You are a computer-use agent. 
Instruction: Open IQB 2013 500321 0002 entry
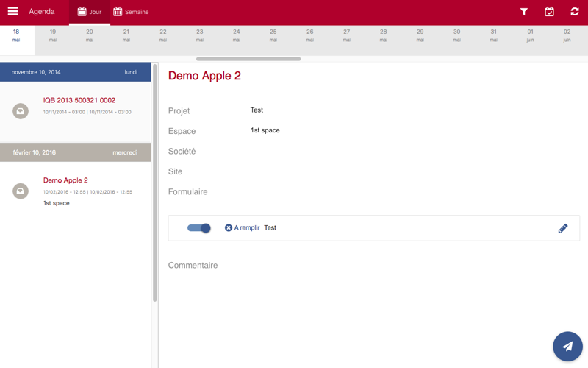click(x=76, y=112)
